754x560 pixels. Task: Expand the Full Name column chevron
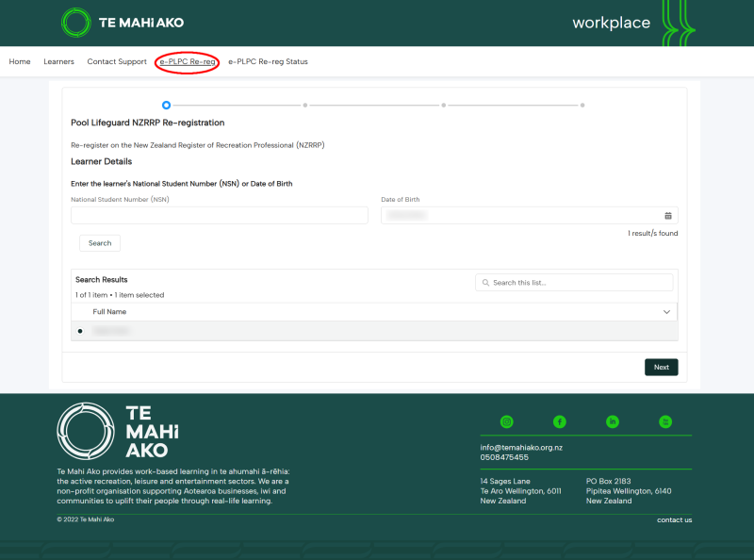666,312
